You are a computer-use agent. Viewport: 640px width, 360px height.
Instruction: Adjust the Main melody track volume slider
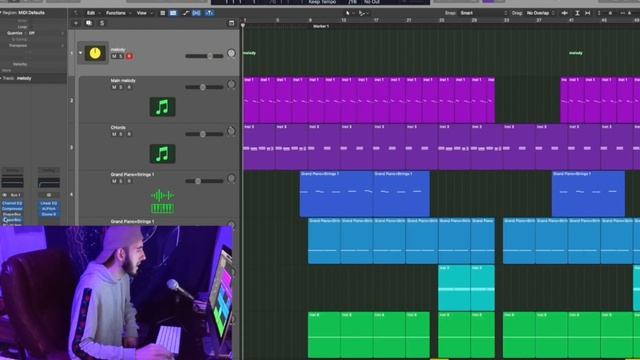pyautogui.click(x=204, y=87)
